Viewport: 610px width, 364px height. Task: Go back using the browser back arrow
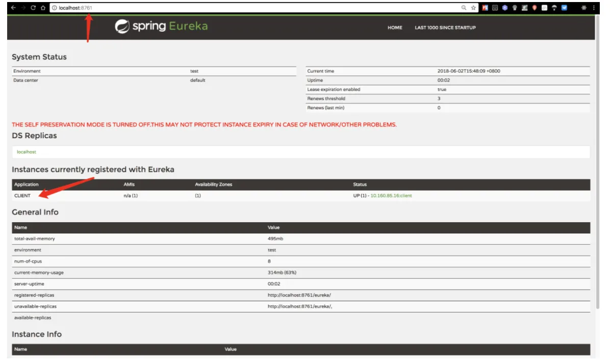pos(13,7)
